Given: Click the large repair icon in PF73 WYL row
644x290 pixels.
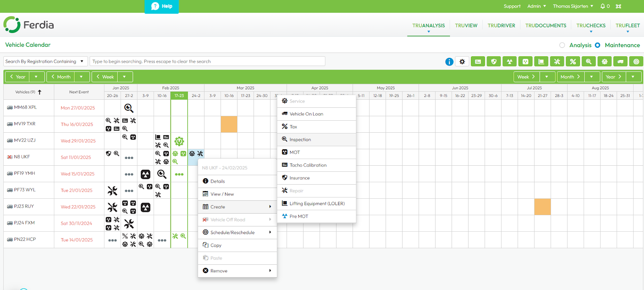Looking at the screenshot, I should coord(112,191).
